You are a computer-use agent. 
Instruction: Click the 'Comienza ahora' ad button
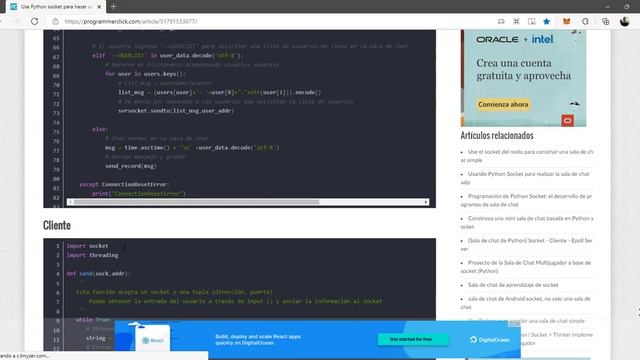pos(503,104)
